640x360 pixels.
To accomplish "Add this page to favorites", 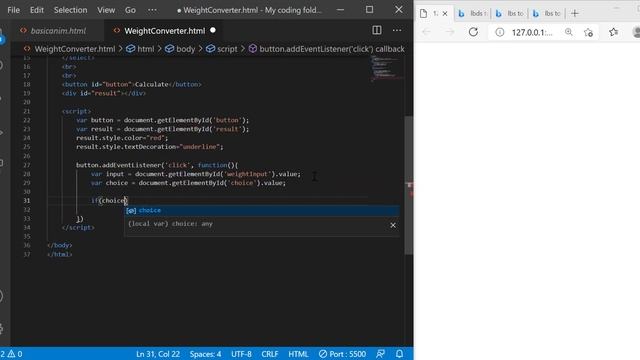I will [588, 32].
